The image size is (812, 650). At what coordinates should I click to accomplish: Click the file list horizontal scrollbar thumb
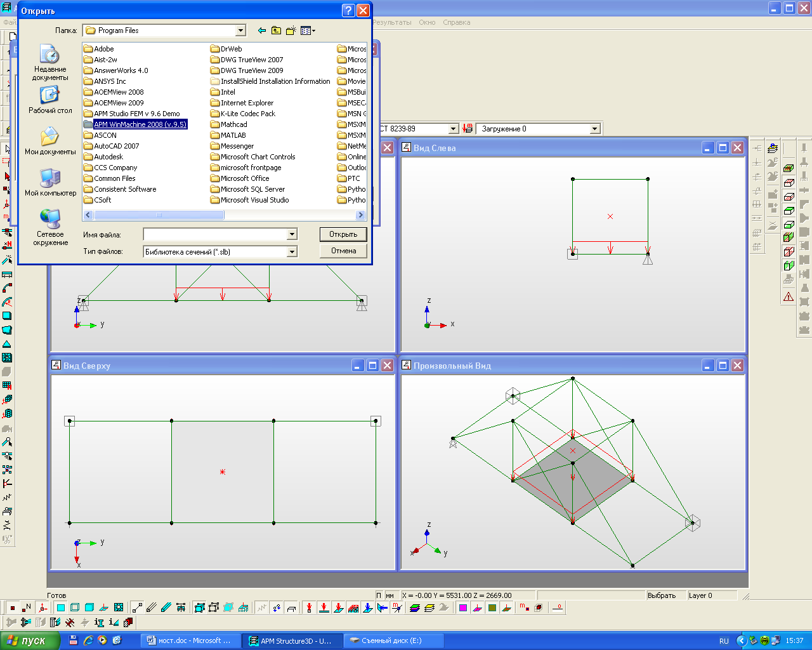pyautogui.click(x=159, y=215)
